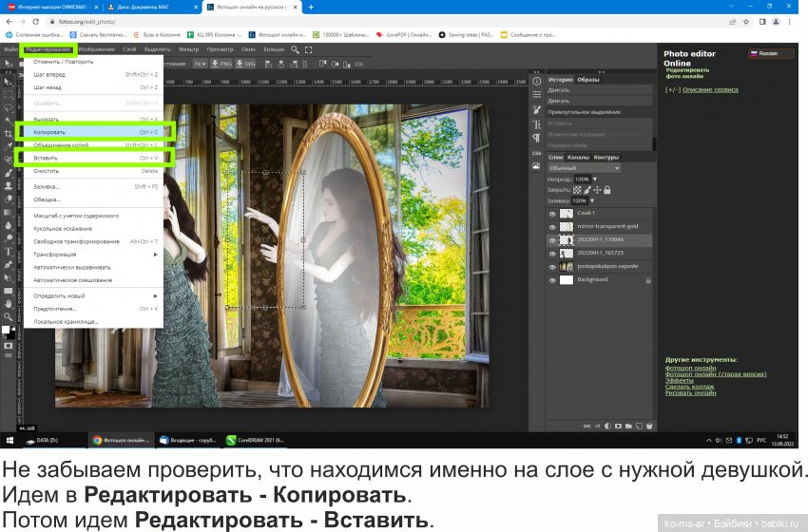808x532 pixels.
Task: Export image with PNG button
Action: coord(221,64)
